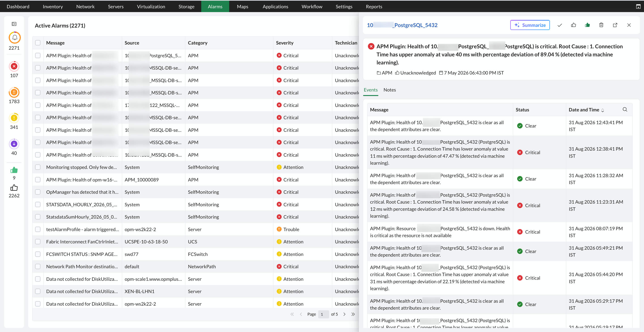Collapse the left severity sidebar panel icon
Image resolution: width=644 pixels, height=332 pixels.
coord(14,24)
